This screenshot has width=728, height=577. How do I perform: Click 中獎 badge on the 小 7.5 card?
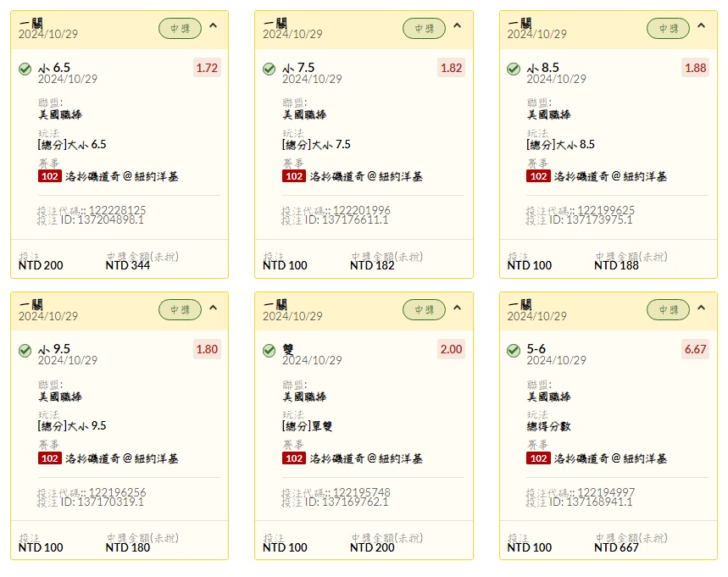point(424,28)
